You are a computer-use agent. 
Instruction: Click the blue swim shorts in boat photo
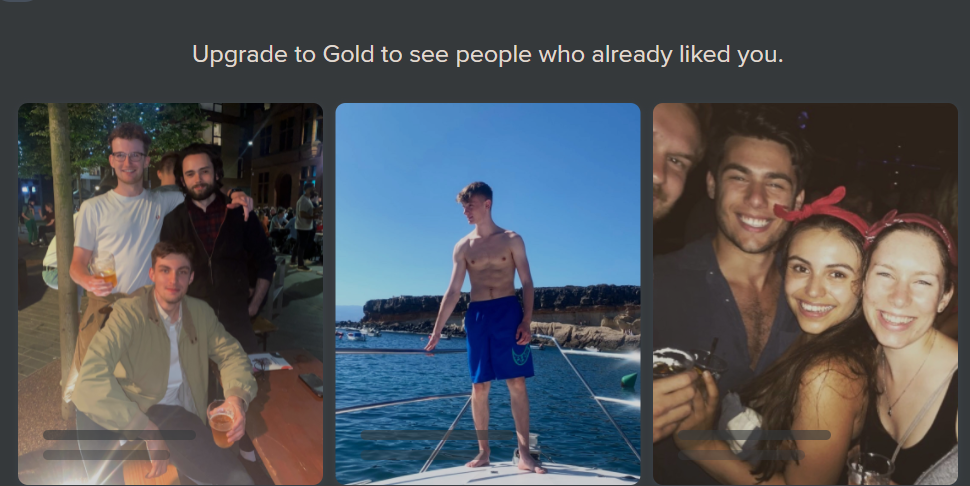pos(498,339)
